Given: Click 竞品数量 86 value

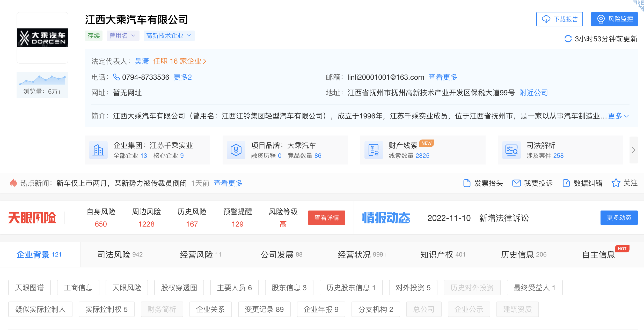Looking at the screenshot, I should tap(318, 156).
